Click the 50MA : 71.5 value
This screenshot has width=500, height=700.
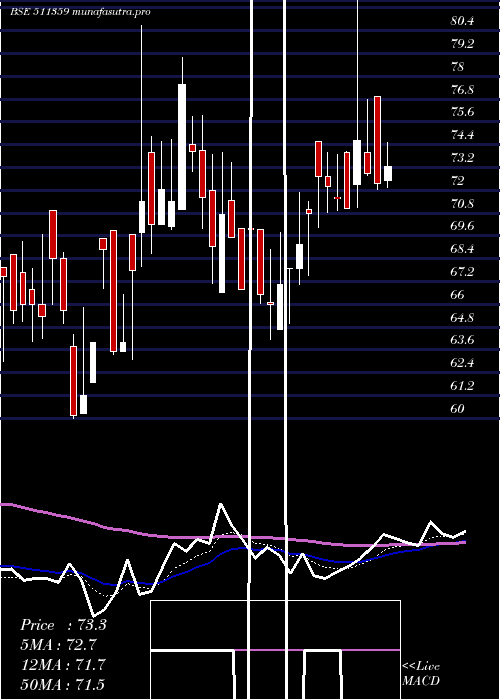point(63,683)
